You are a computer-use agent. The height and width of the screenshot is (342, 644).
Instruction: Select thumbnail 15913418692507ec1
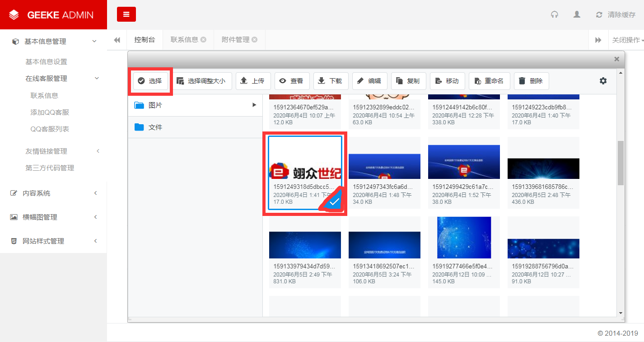[x=384, y=252]
